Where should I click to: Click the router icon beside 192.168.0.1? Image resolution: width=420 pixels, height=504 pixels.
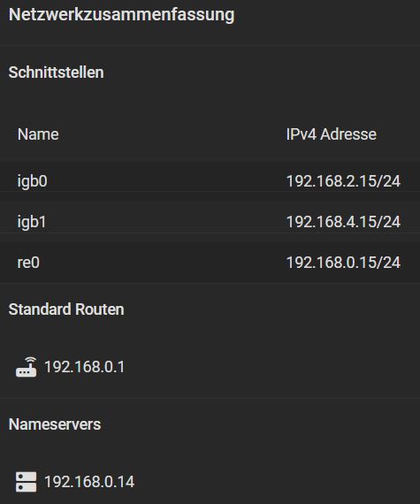[x=26, y=367]
